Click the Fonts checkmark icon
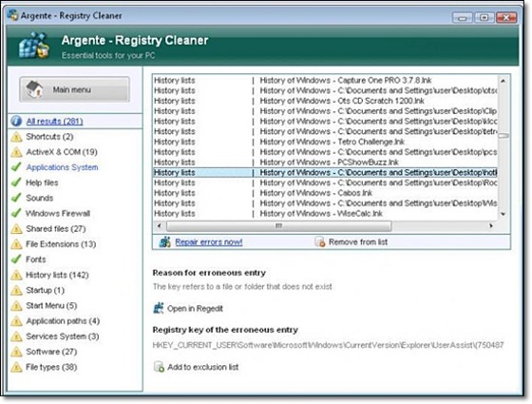The image size is (532, 404). (16, 260)
